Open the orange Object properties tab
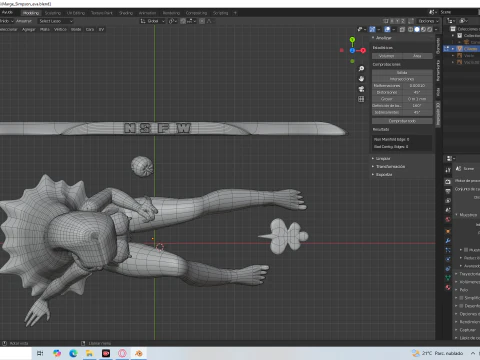The width and height of the screenshot is (480, 360). click(448, 231)
